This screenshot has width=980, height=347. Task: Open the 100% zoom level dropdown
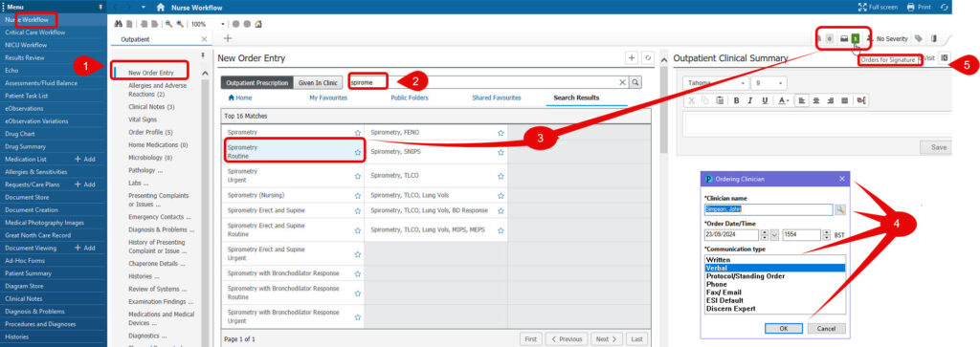tap(223, 24)
